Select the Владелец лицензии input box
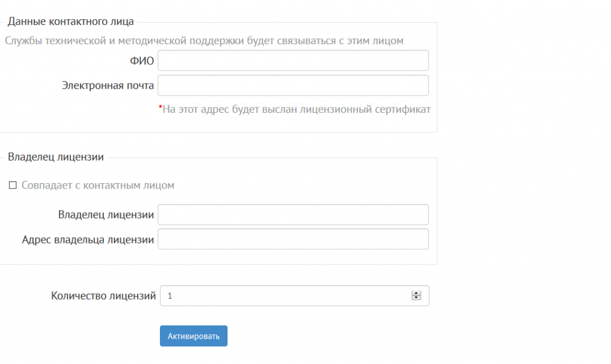 click(293, 214)
